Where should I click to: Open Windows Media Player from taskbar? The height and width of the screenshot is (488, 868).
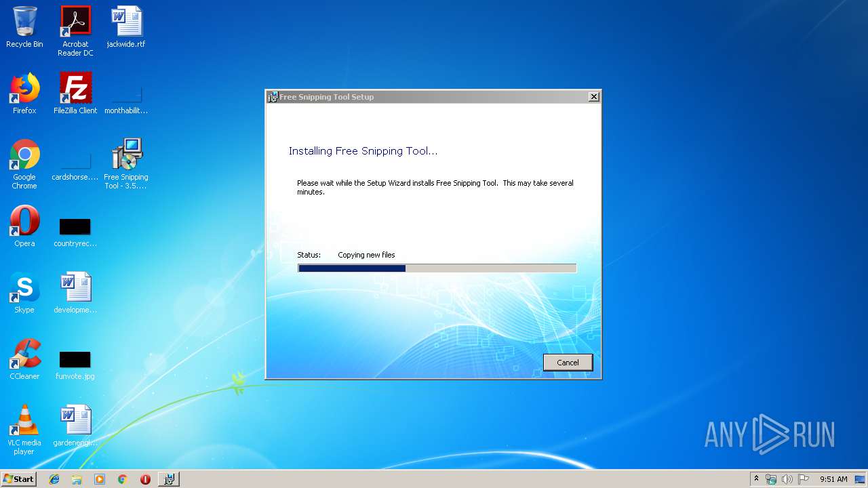click(x=100, y=479)
